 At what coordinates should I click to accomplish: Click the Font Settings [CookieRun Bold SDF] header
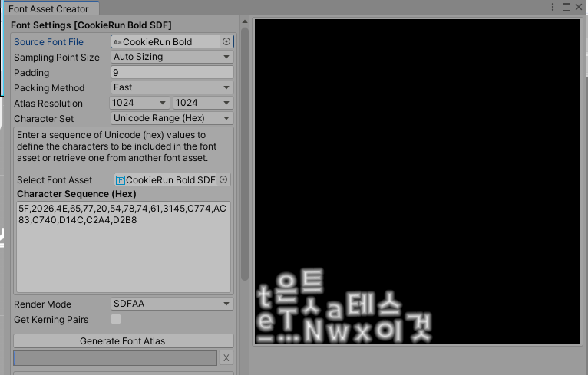click(91, 25)
